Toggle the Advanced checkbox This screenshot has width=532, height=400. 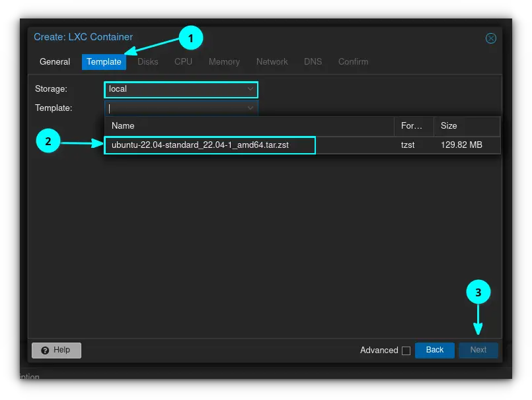tap(406, 350)
